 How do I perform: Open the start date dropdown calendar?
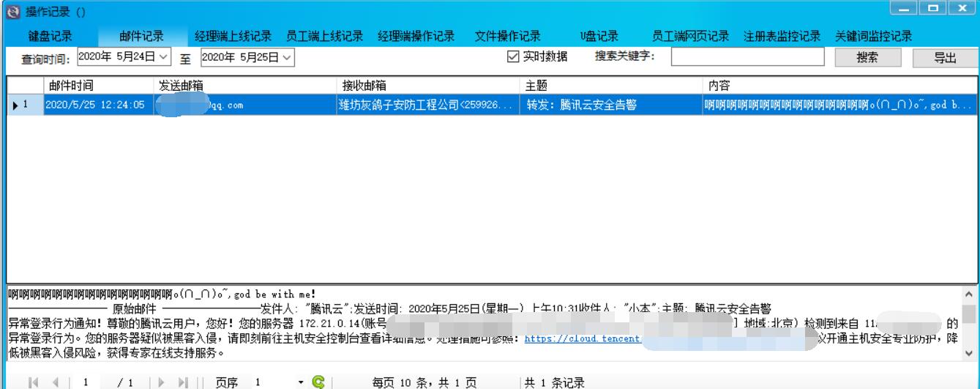[x=163, y=57]
